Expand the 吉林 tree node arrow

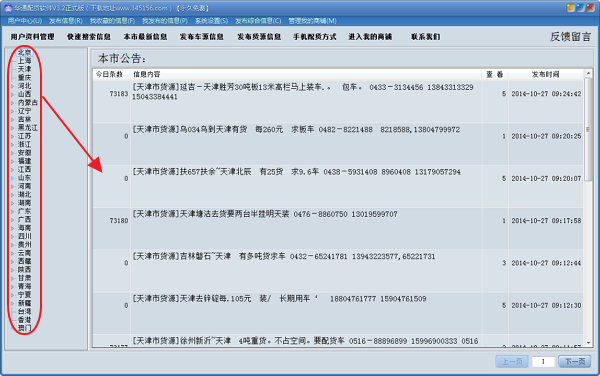pyautogui.click(x=12, y=120)
